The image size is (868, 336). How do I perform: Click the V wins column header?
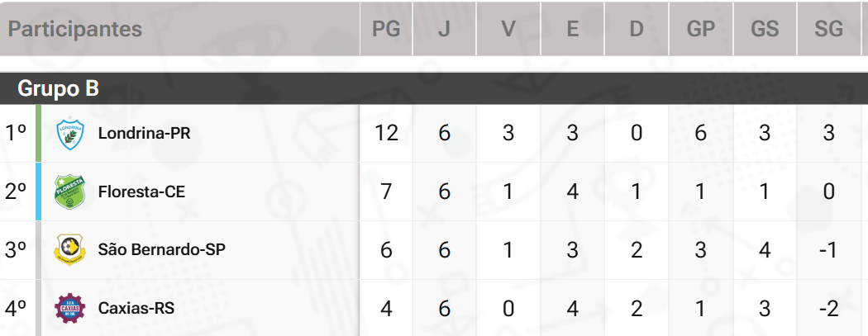508,29
